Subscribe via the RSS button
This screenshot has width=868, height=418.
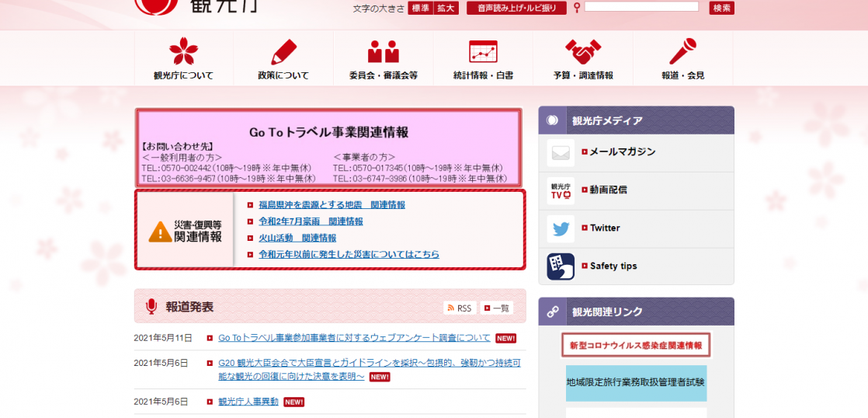[x=459, y=308]
